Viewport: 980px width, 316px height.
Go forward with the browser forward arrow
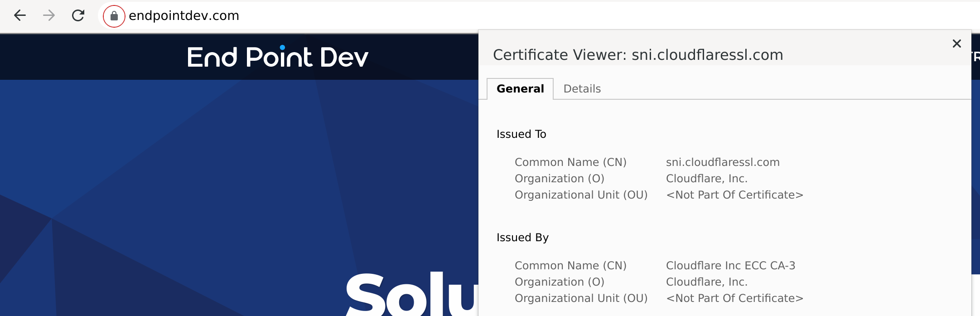tap(49, 16)
